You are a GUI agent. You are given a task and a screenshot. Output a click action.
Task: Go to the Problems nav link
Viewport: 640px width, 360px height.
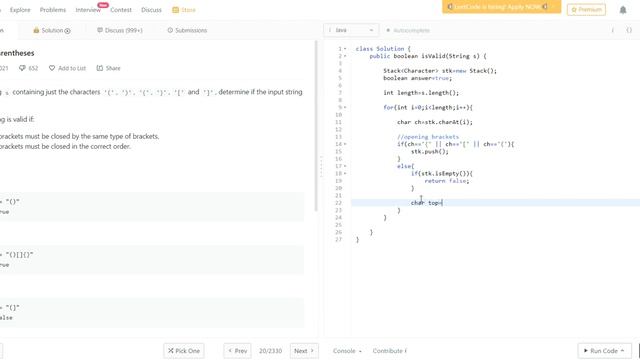53,10
